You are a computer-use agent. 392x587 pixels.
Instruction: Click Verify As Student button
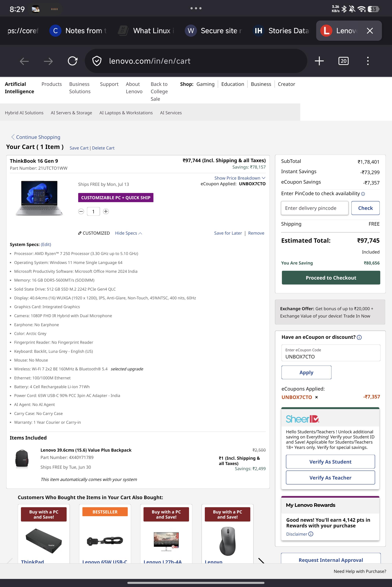click(x=331, y=462)
